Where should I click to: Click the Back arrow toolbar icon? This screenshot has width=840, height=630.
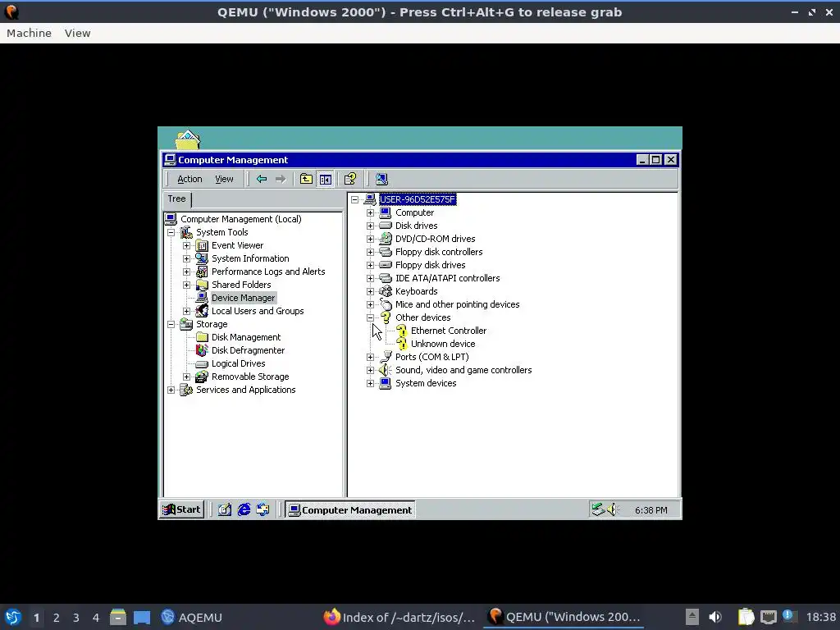(262, 179)
